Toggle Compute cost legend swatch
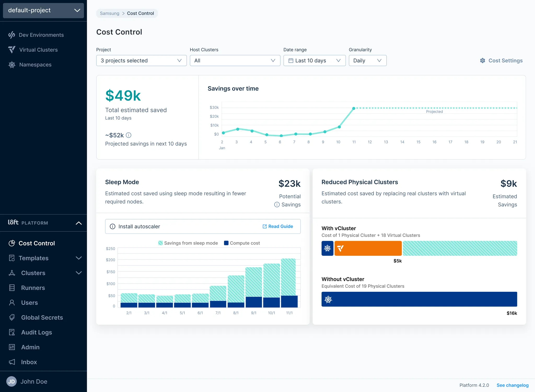 [x=226, y=243]
